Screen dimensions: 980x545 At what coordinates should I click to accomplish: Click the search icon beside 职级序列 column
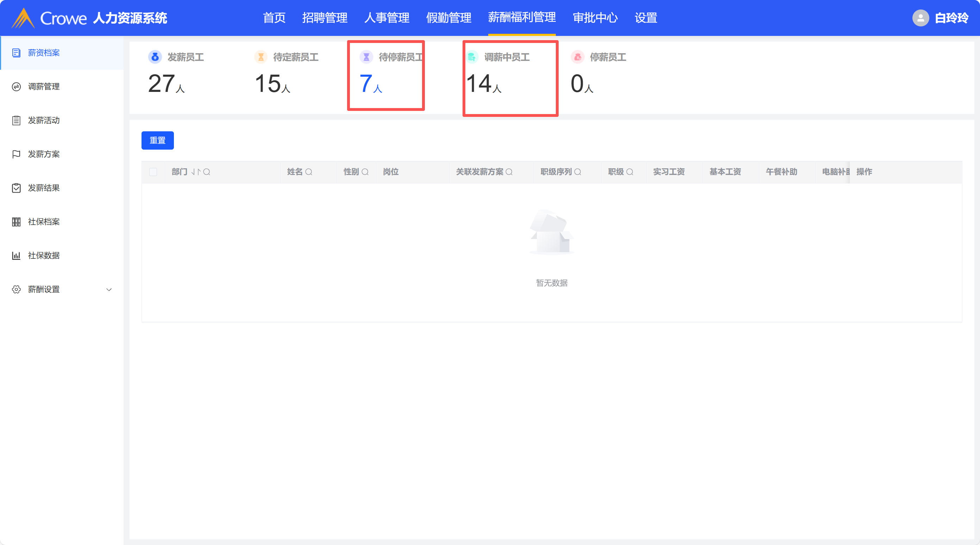578,172
